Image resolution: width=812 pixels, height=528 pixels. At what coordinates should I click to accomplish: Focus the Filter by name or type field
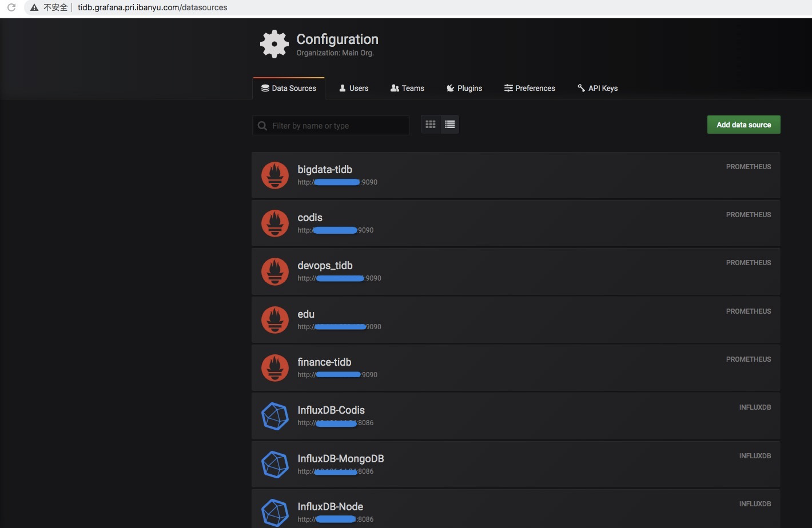[x=331, y=126]
